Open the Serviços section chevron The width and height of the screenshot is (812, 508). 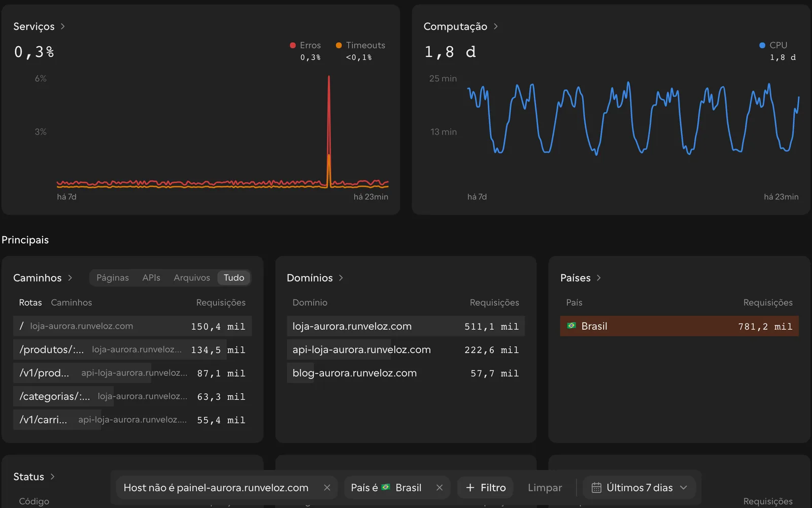click(62, 26)
